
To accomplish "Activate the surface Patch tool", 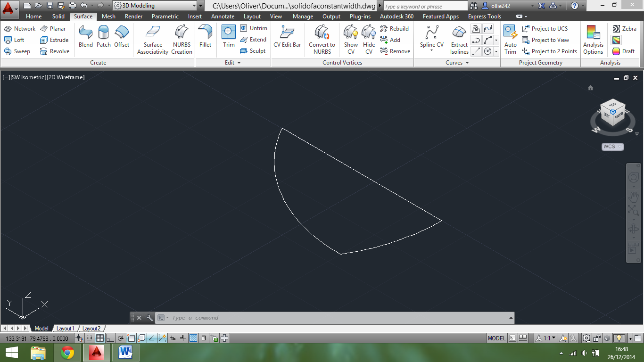I will (x=104, y=37).
